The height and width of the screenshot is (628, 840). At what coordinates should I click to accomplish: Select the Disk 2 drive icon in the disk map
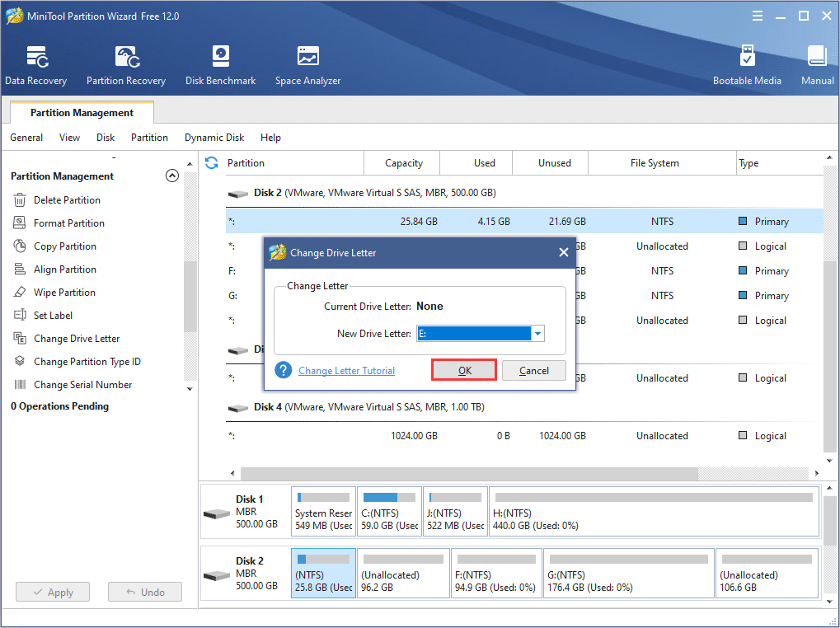click(217, 576)
